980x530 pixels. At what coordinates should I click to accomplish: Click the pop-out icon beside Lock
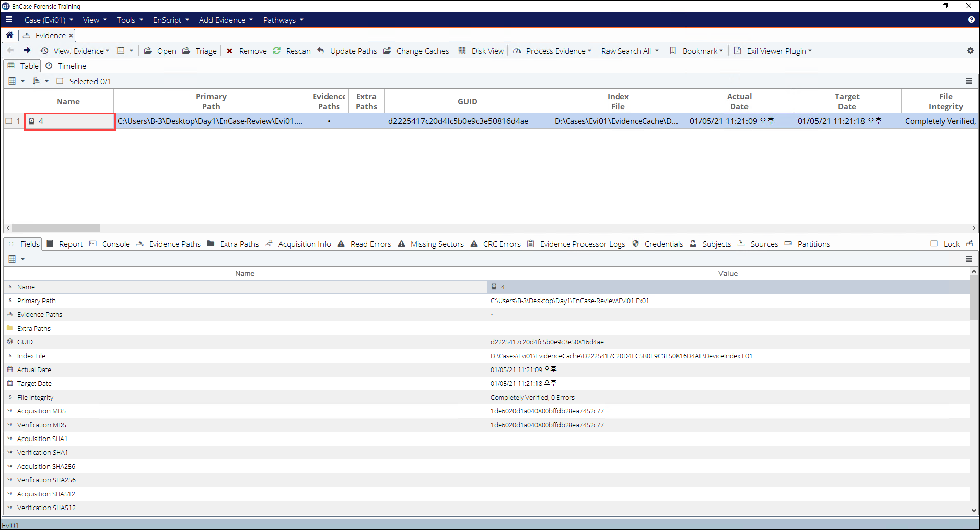tap(970, 244)
